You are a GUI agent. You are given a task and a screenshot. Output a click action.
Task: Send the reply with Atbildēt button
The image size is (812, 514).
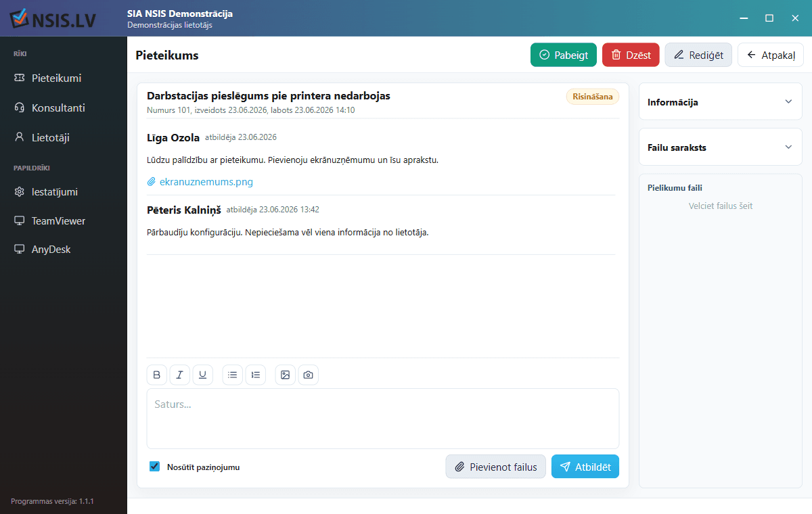point(585,467)
